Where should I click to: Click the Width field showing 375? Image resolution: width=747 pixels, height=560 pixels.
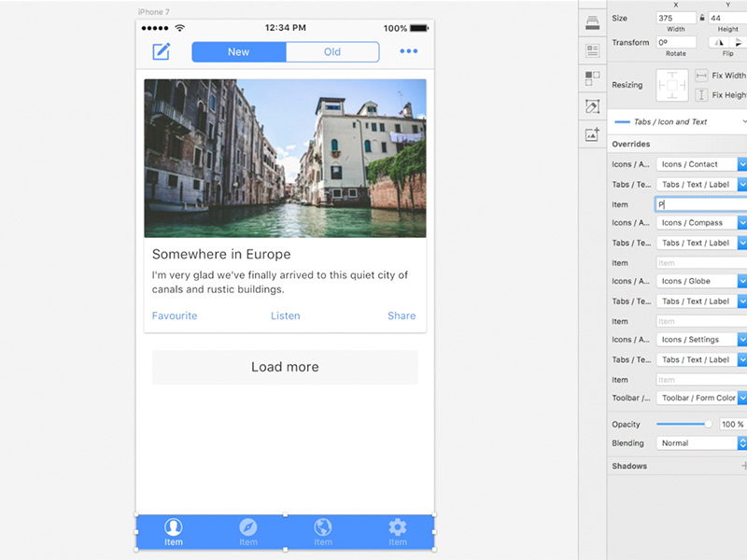pos(675,18)
